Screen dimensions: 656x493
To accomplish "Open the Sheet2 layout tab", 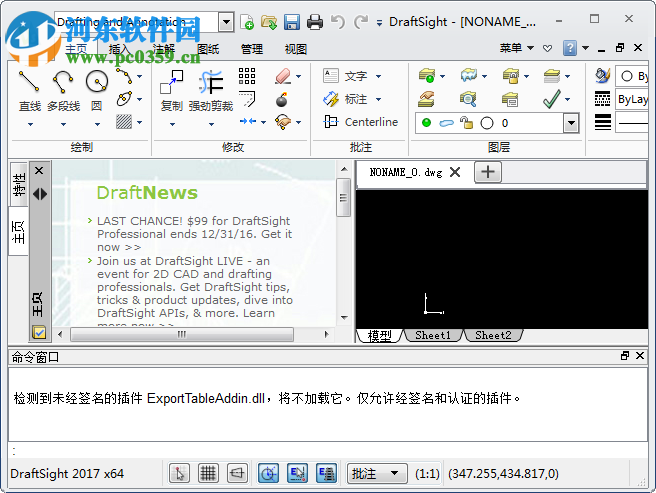I will (493, 335).
